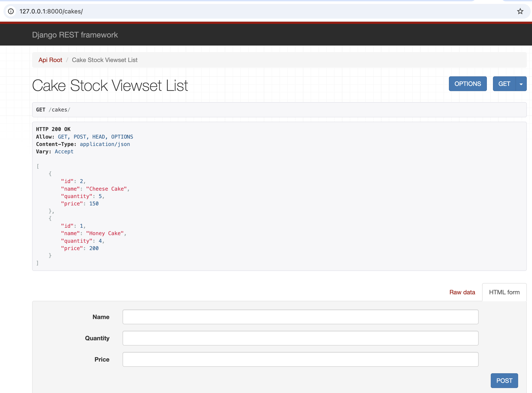
Task: Click the "Honey Cake" value in JSON
Action: (105, 233)
